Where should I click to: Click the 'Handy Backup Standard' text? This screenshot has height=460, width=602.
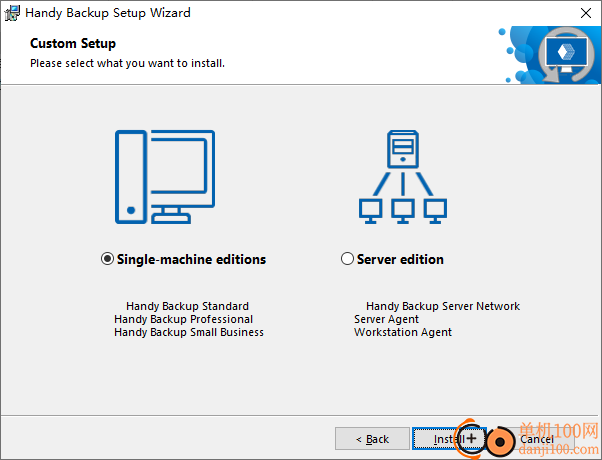pyautogui.click(x=187, y=306)
